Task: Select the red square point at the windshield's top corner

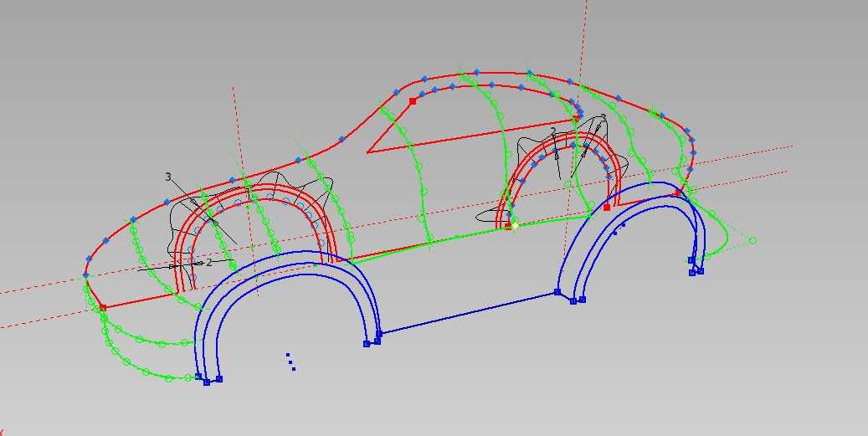Action: (x=413, y=101)
